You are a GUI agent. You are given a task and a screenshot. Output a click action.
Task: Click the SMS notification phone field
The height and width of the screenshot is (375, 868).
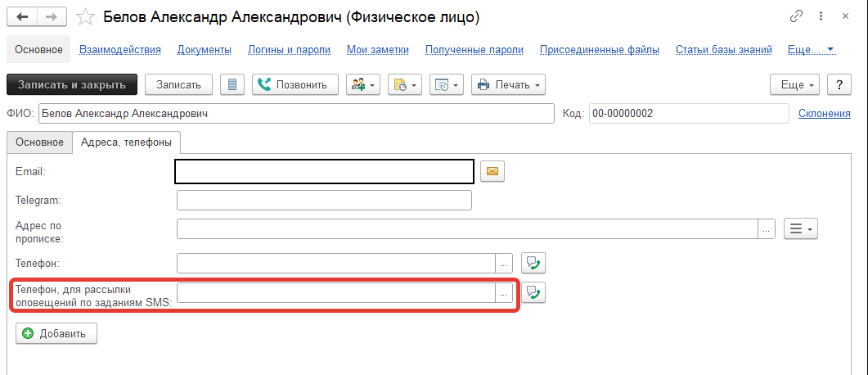[x=336, y=293]
